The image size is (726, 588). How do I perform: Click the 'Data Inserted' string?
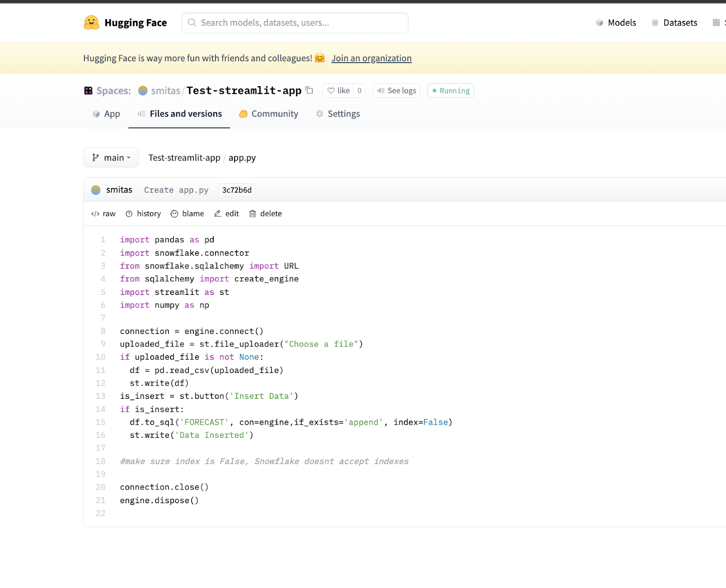pos(212,435)
